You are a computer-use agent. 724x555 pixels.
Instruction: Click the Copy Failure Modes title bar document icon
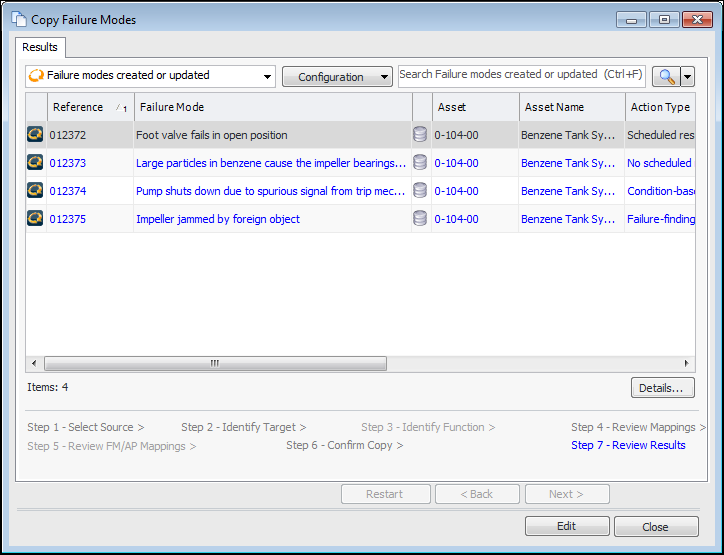coord(19,19)
